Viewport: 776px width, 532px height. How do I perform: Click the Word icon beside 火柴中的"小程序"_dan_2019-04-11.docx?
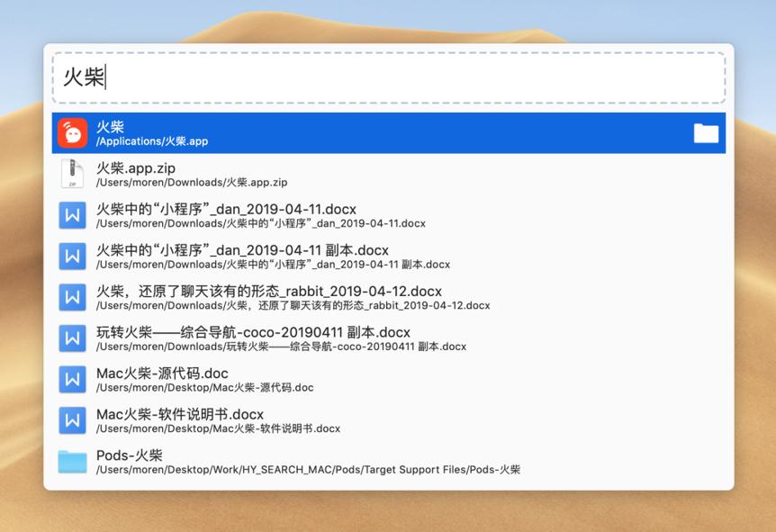pyautogui.click(x=71, y=214)
